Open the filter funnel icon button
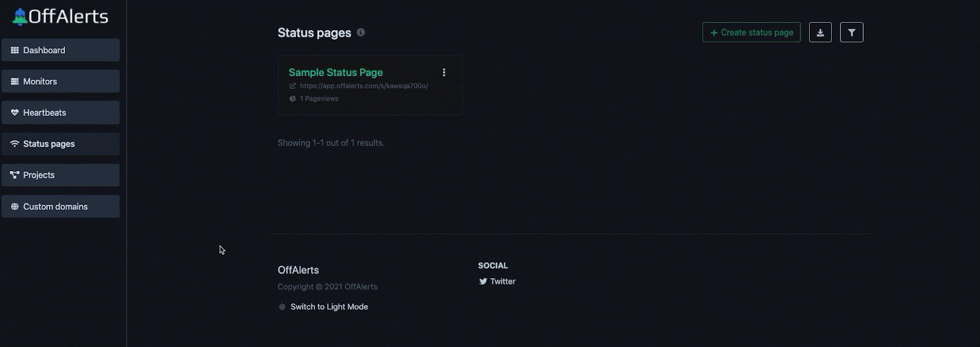The height and width of the screenshot is (347, 980). coord(851,32)
